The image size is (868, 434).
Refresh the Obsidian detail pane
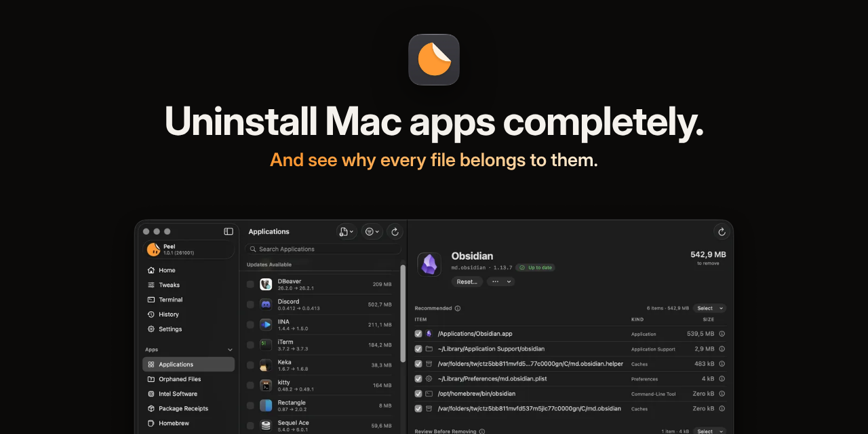[x=722, y=231]
